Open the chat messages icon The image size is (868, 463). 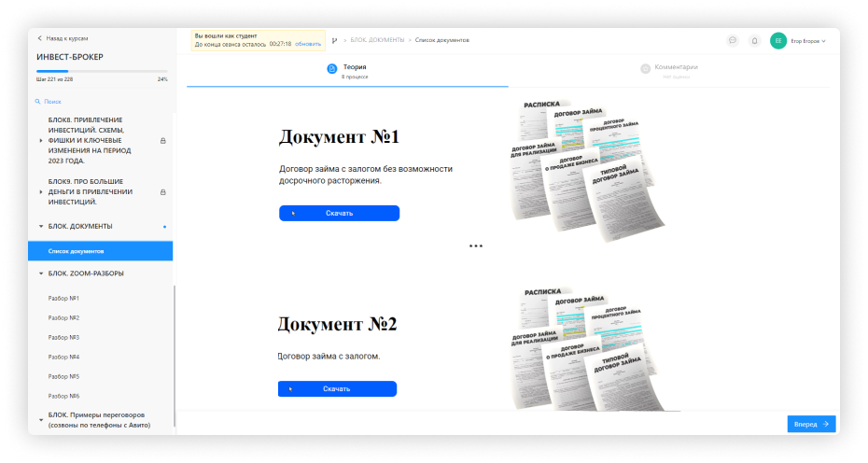coord(733,40)
